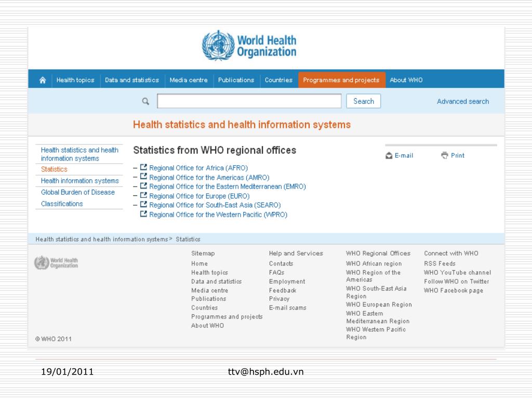Image resolution: width=532 pixels, height=399 pixels.
Task: Open the Media centre menu
Action: 189,80
